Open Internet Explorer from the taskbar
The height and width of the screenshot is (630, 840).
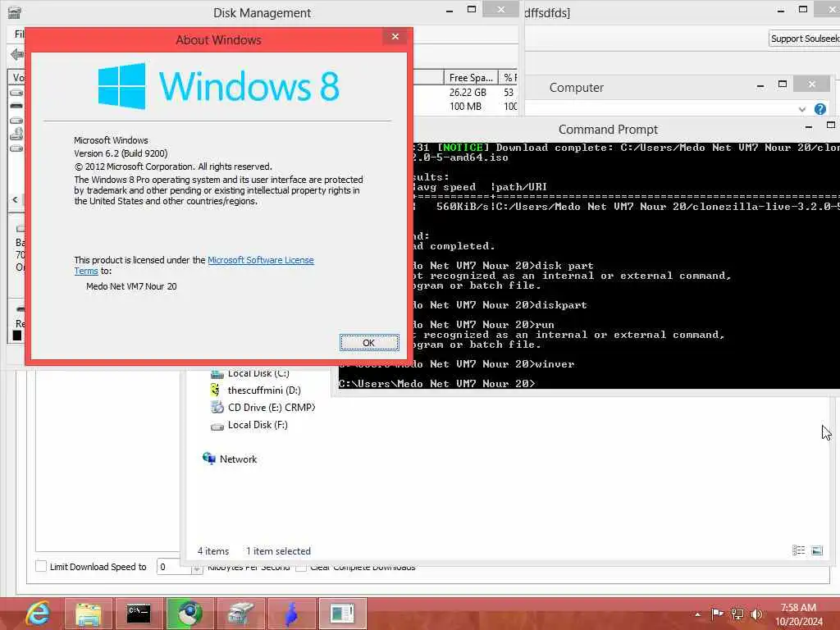click(37, 614)
